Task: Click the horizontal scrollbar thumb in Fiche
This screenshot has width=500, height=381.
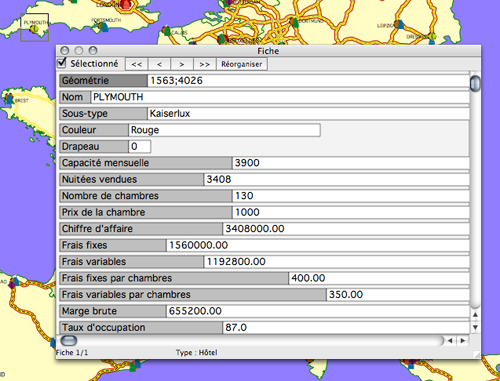Action: [x=69, y=340]
